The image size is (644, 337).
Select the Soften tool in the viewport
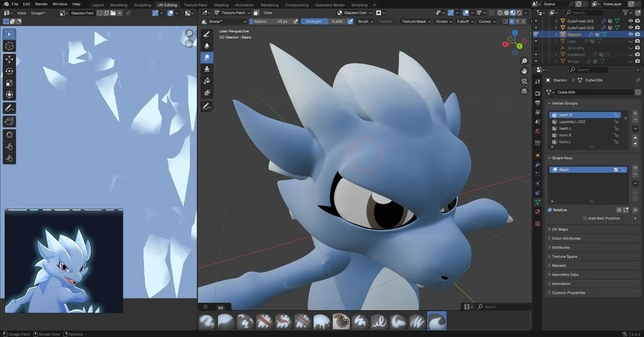[207, 46]
